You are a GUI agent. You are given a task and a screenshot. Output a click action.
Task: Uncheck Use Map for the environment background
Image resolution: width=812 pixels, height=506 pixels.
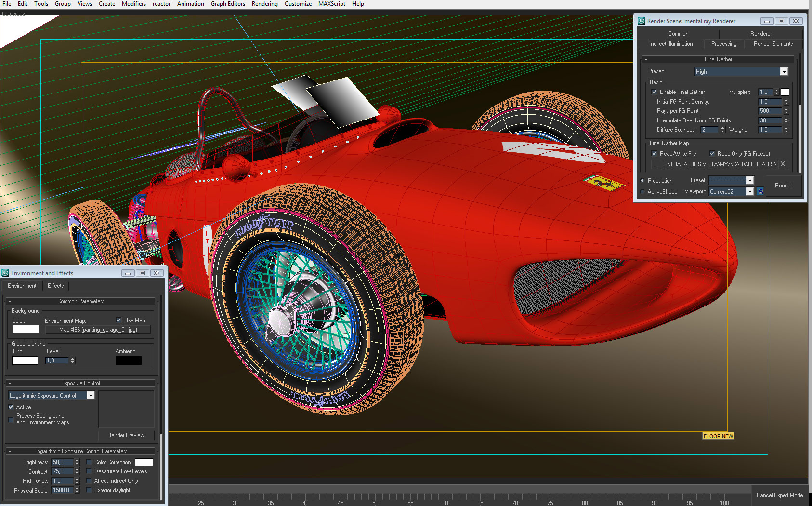click(x=119, y=320)
